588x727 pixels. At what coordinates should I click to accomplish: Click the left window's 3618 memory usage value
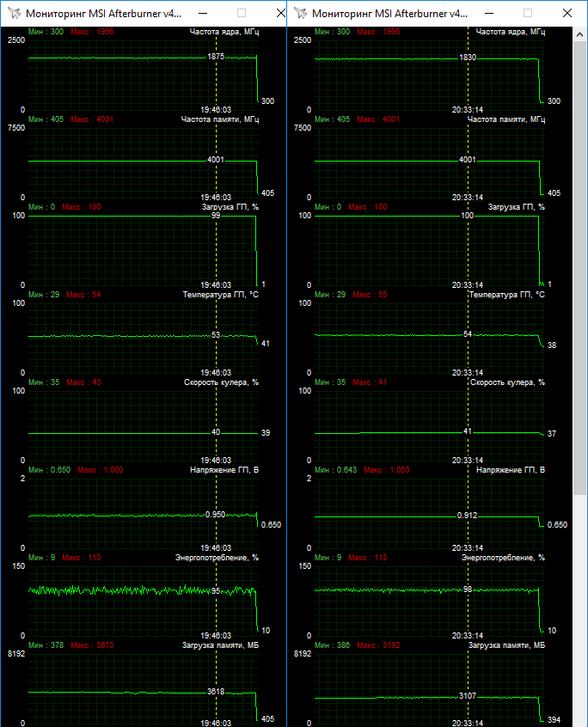coord(216,691)
